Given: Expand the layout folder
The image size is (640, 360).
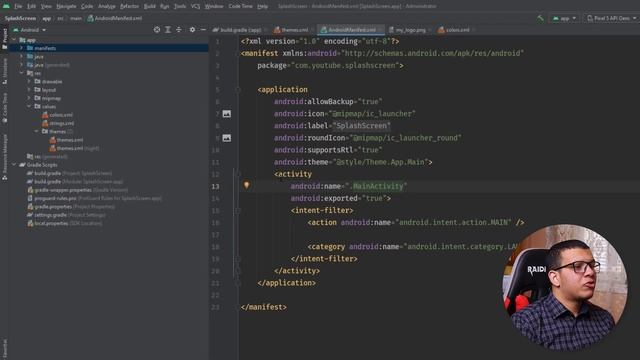Looking at the screenshot, I should coord(29,90).
